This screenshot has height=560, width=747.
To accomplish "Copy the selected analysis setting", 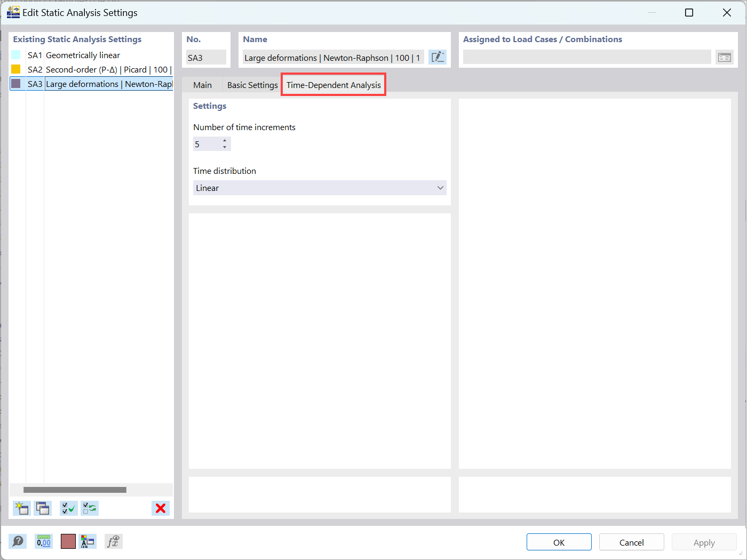I will point(43,508).
